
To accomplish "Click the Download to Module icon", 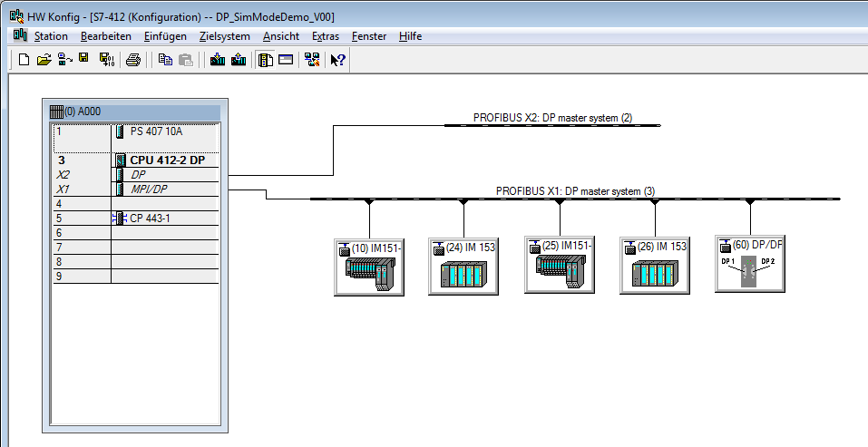I will [218, 60].
